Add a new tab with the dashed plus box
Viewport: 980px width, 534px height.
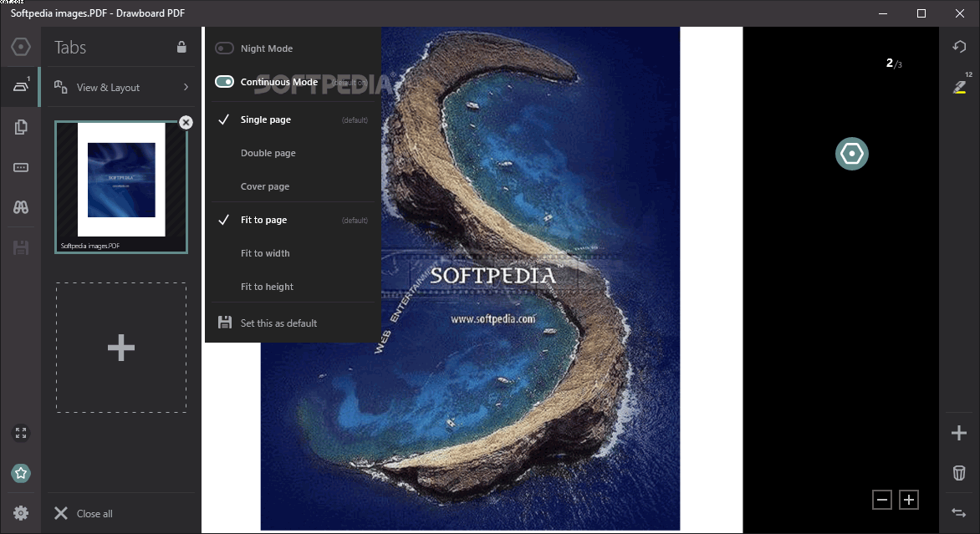[121, 348]
